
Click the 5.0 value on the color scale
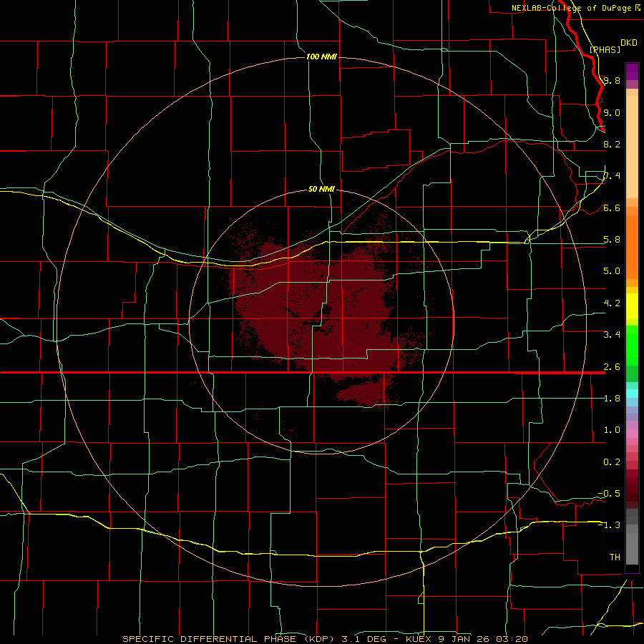point(612,271)
